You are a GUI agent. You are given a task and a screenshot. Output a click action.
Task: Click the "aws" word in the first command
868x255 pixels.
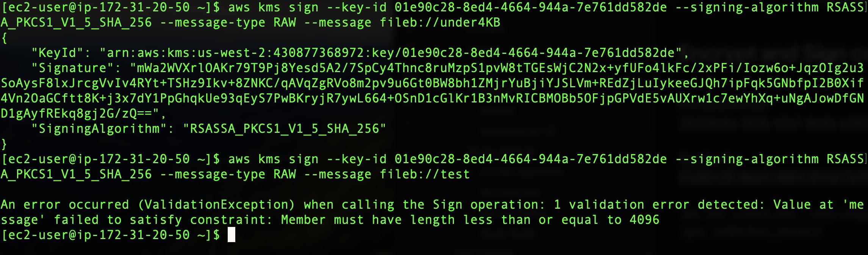point(239,7)
